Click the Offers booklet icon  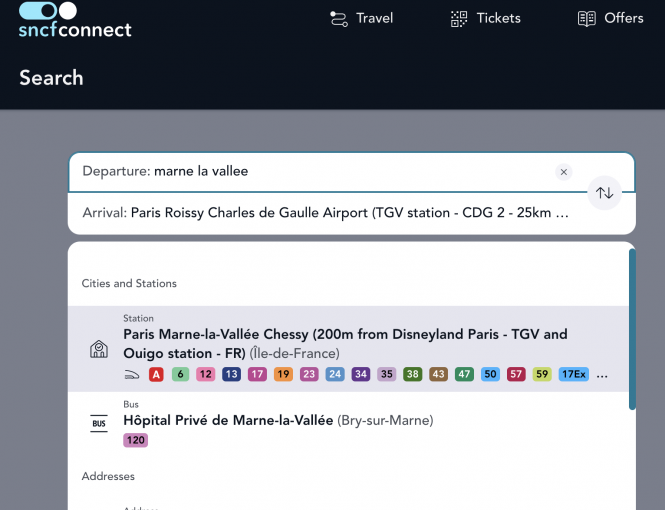pos(587,19)
